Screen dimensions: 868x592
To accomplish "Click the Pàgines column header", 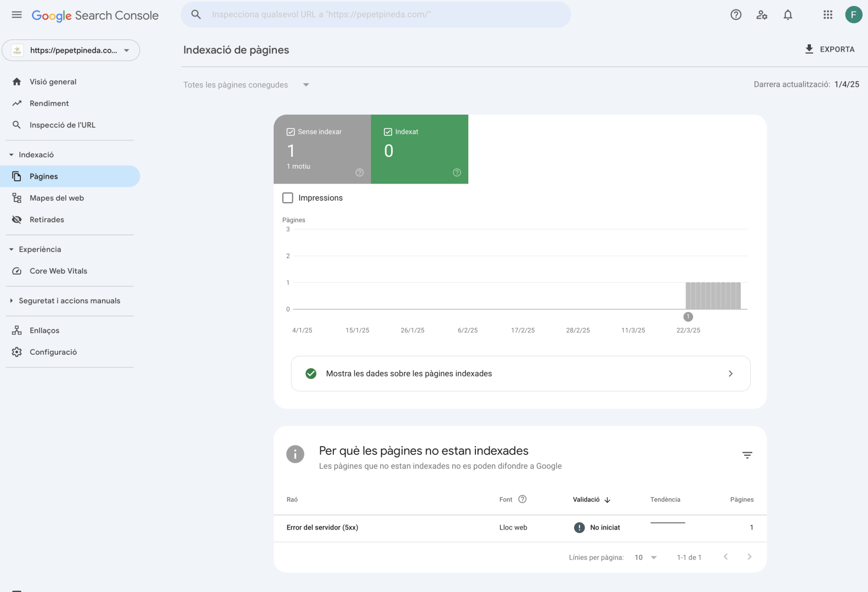I will click(742, 499).
